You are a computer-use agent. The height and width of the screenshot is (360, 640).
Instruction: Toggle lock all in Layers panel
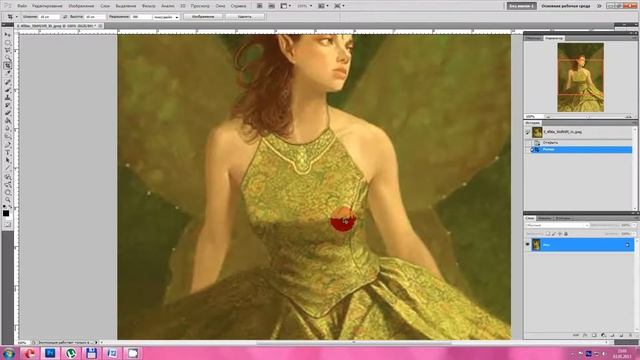pos(566,234)
